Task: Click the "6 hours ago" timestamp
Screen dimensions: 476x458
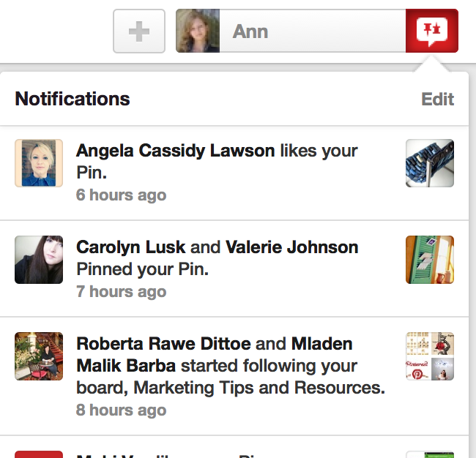Action: pyautogui.click(x=122, y=195)
